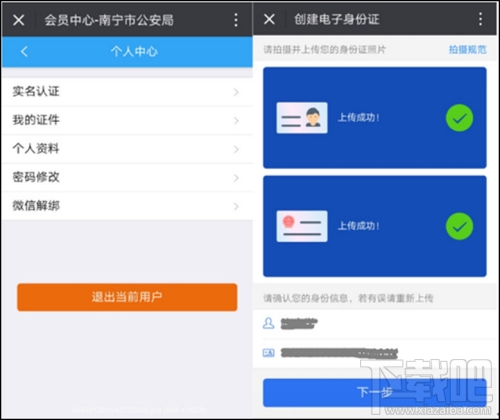Open 我的证件 menu entry

[127, 120]
